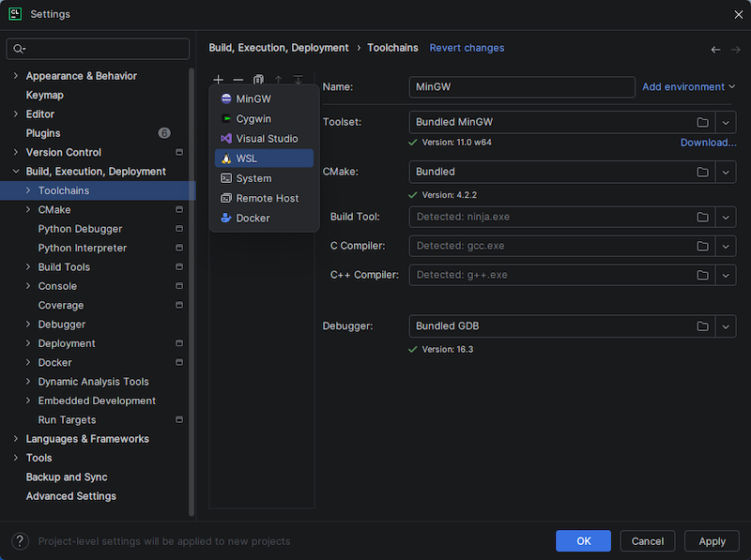Choose System toolchain type
This screenshot has height=560, width=751.
pos(264,178)
